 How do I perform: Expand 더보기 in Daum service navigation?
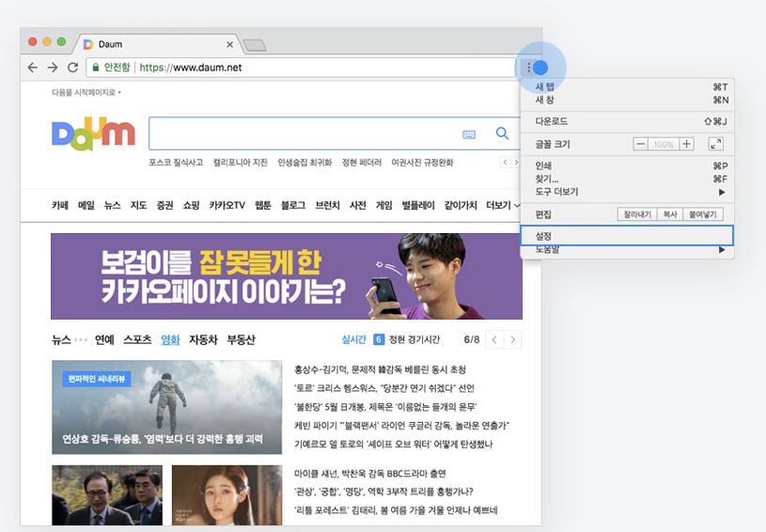tap(503, 206)
